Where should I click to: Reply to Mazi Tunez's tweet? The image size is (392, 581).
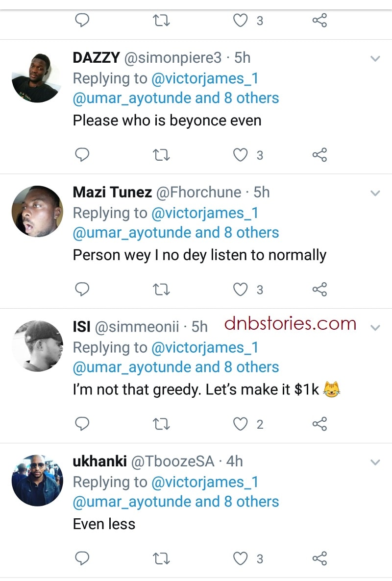coord(82,290)
